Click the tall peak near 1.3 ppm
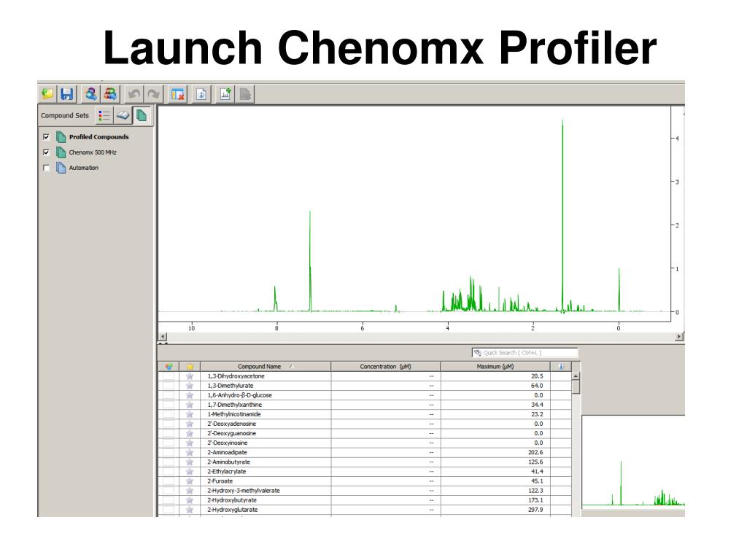The image size is (747, 560). (x=562, y=214)
